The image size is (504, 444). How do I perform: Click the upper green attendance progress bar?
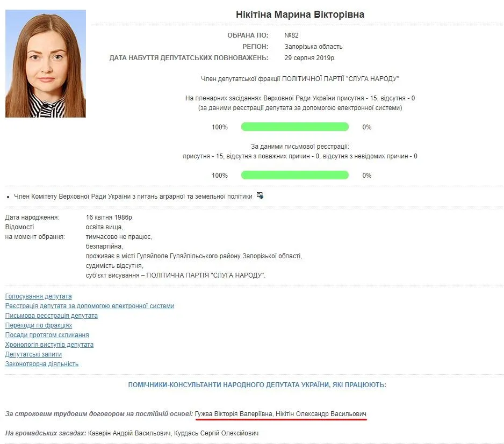coord(294,127)
